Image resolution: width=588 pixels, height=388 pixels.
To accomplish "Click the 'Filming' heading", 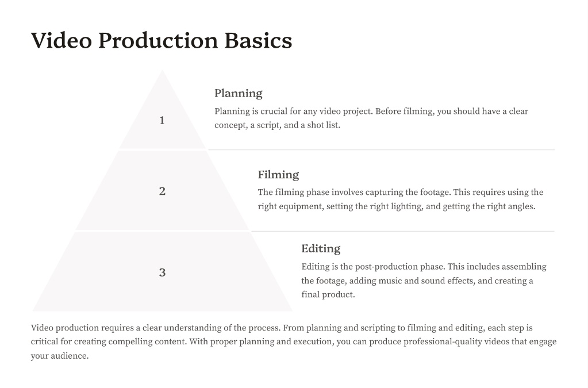I will [278, 175].
